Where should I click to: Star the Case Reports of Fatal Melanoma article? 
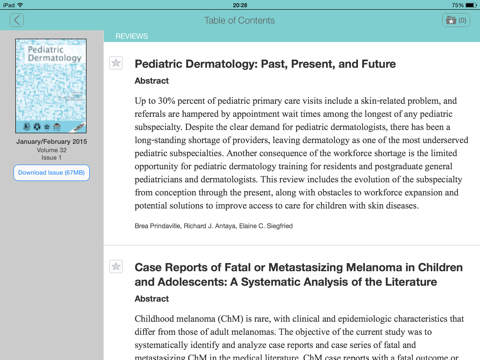[x=116, y=266]
